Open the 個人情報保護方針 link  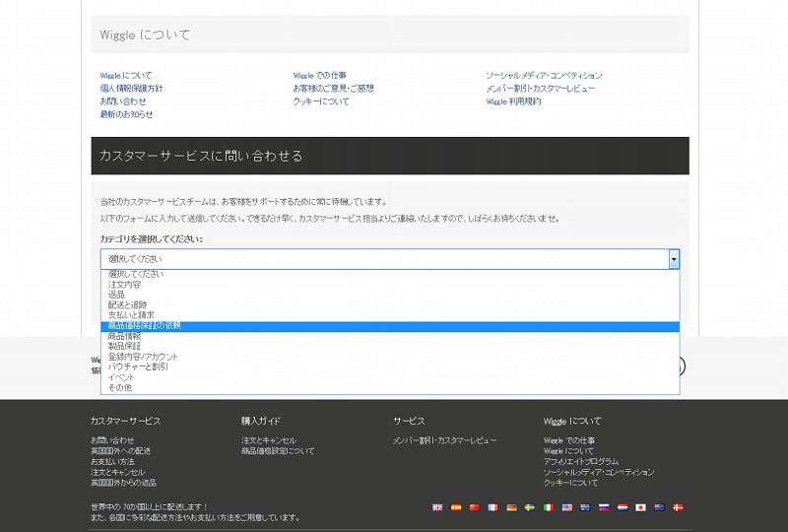click(x=131, y=89)
